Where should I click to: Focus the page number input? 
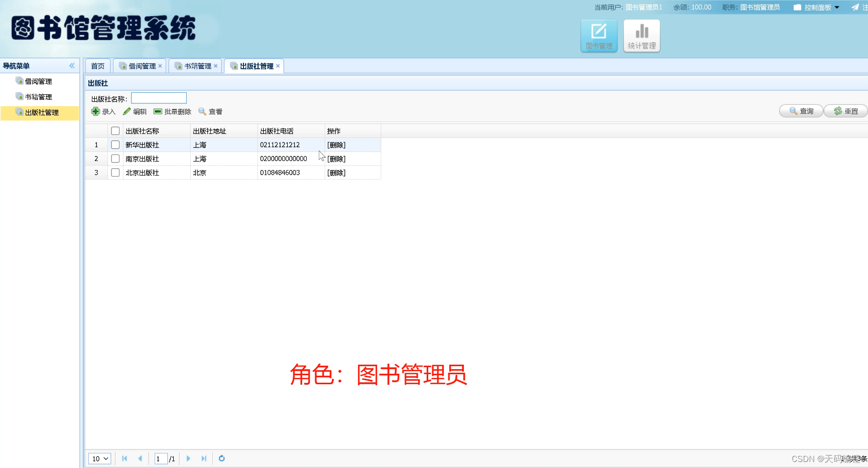pyautogui.click(x=161, y=458)
